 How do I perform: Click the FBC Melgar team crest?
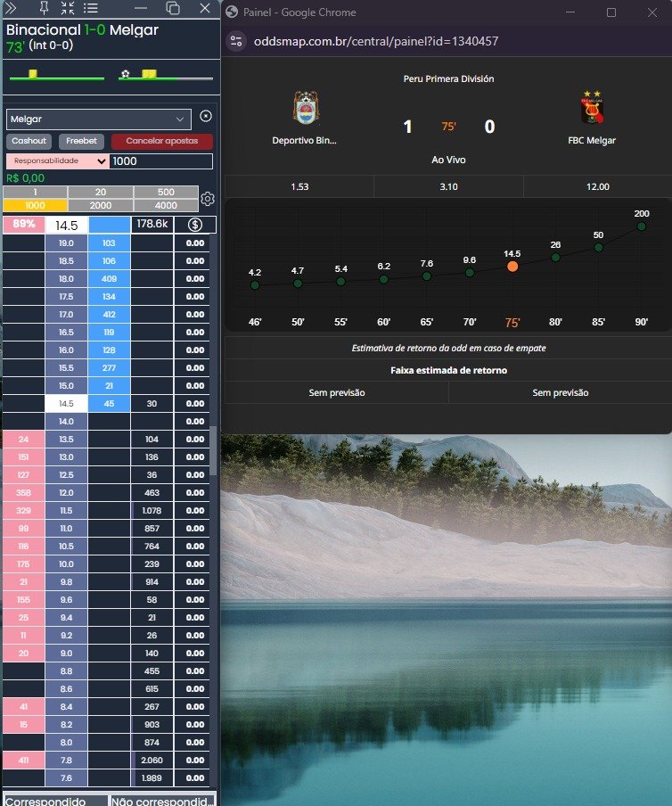pos(591,109)
